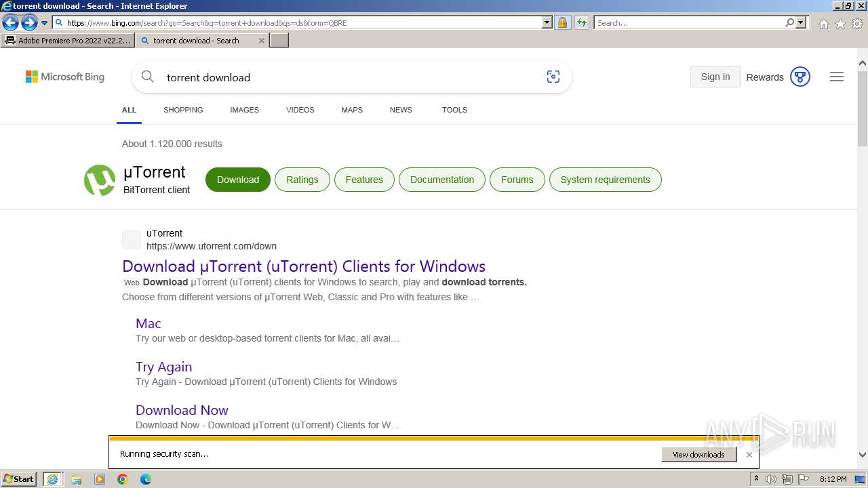
Task: Close the torrent download - Search tab
Action: (x=262, y=41)
